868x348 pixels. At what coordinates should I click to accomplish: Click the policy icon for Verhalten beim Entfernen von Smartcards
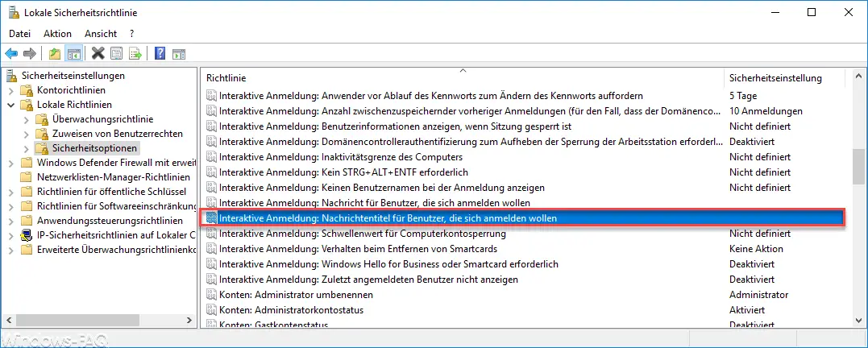pos(211,249)
